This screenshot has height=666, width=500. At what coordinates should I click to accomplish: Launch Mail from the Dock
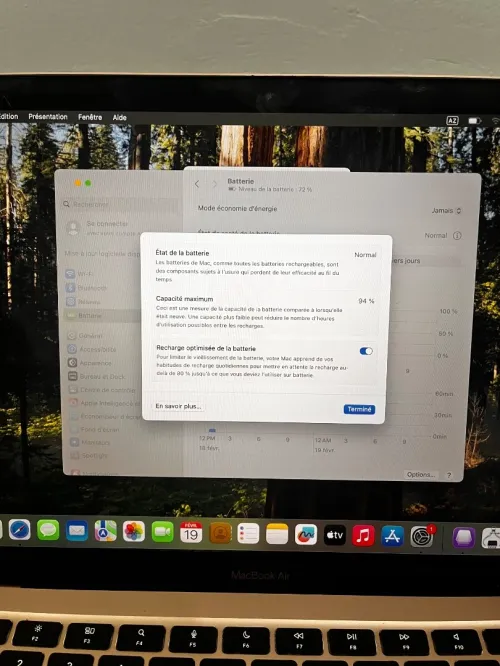pyautogui.click(x=77, y=531)
